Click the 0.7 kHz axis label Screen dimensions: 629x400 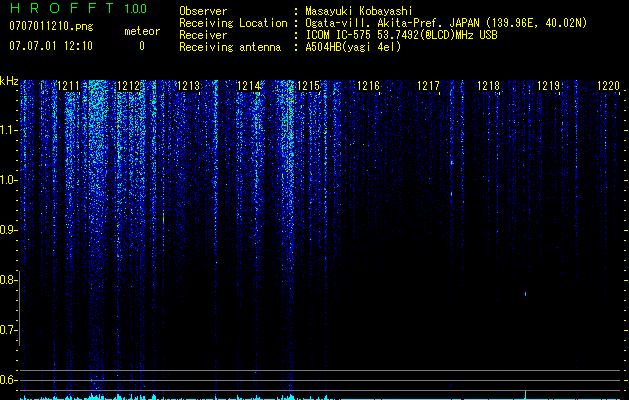coord(8,330)
